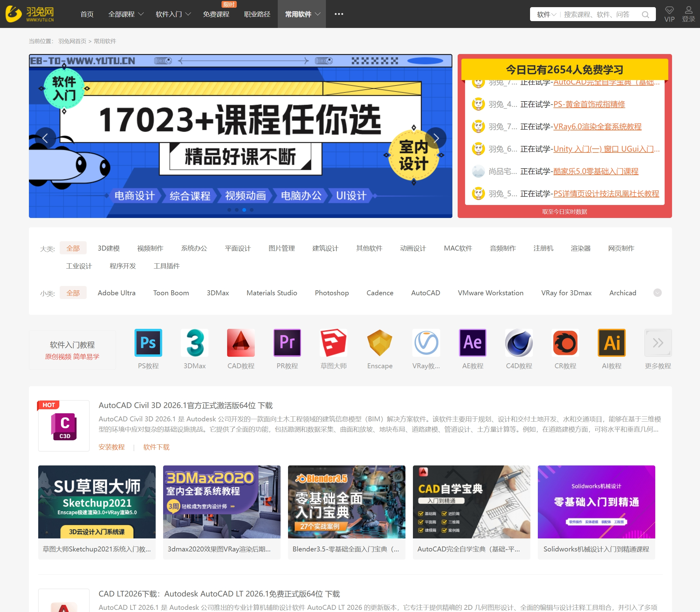Open the CR教程 Corona icon

pos(565,342)
